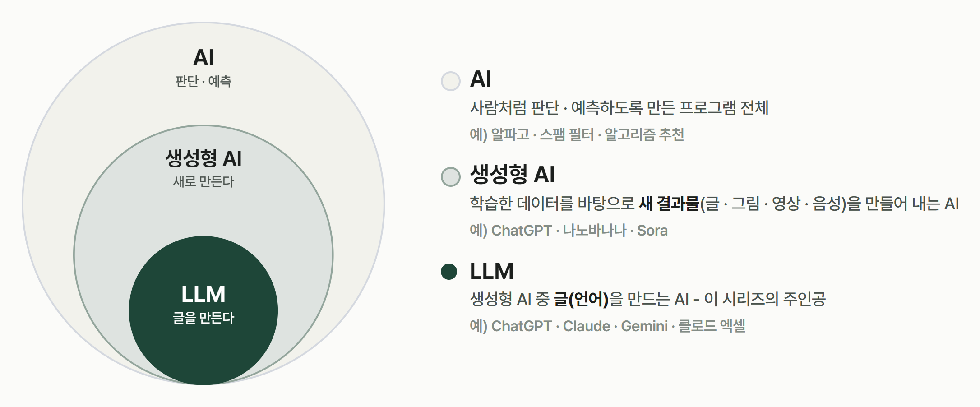Click the light AI legend circle
This screenshot has height=407, width=980.
tap(450, 81)
